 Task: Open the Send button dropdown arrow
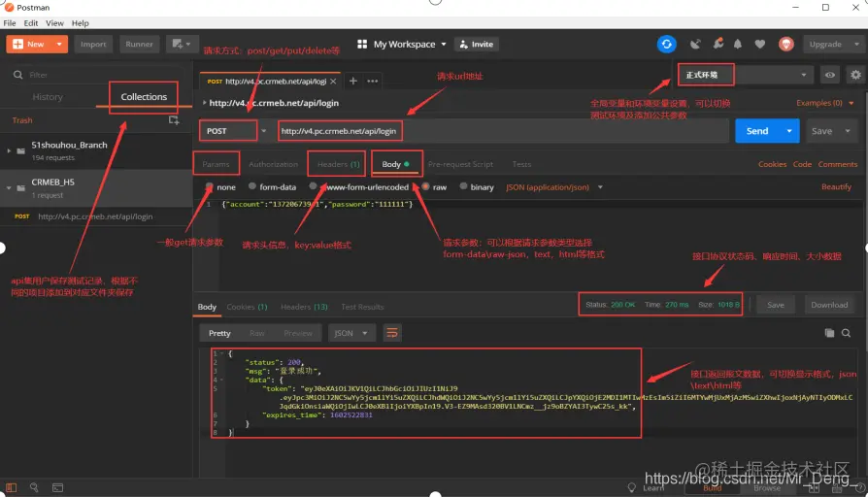(x=789, y=131)
